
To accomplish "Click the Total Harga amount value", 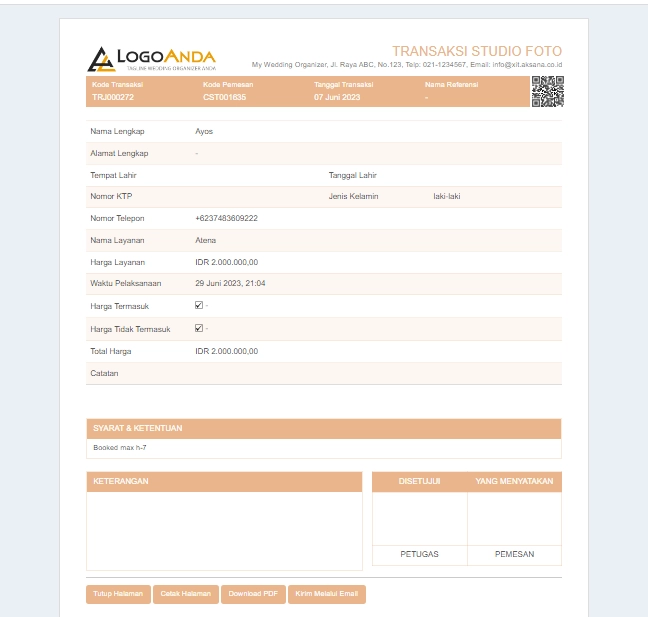I will coord(226,351).
